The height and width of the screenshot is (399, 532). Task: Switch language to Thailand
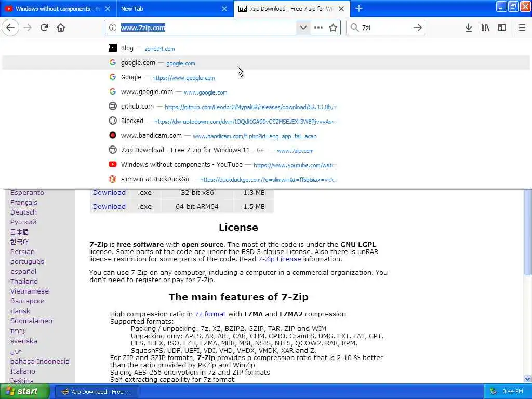pos(24,281)
